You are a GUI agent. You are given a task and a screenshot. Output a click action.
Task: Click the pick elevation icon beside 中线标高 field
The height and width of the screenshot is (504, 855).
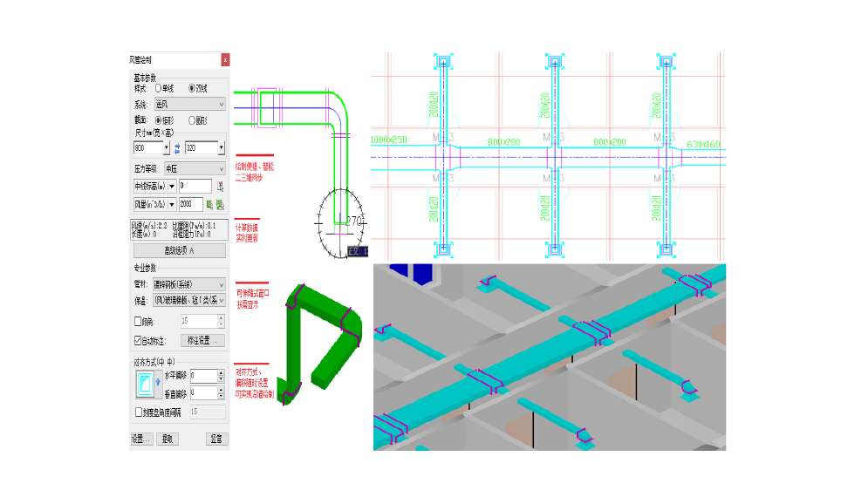tap(220, 186)
